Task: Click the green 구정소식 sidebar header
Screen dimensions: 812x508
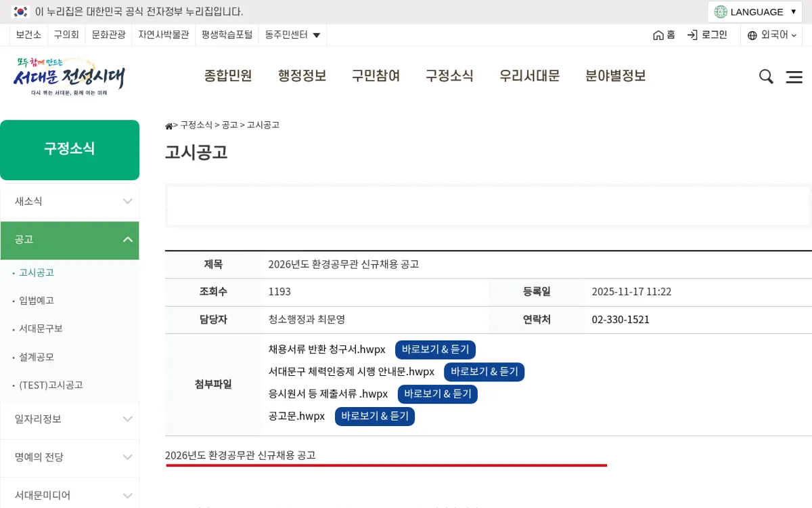Action: 70,150
